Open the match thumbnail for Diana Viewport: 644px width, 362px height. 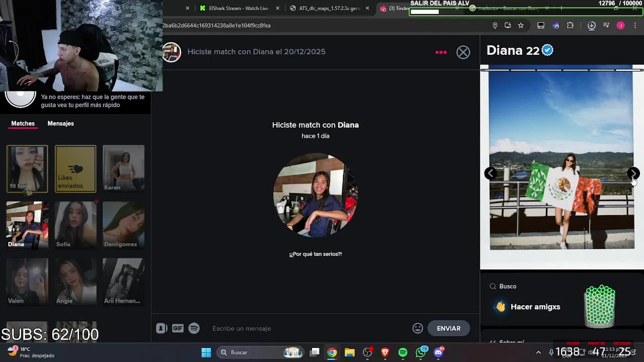27,225
